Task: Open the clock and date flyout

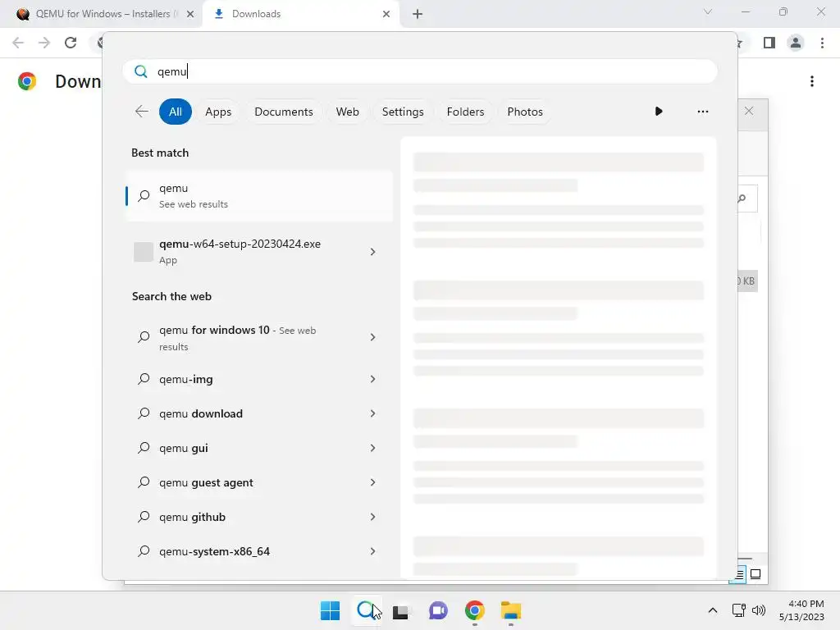Action: pos(801,610)
